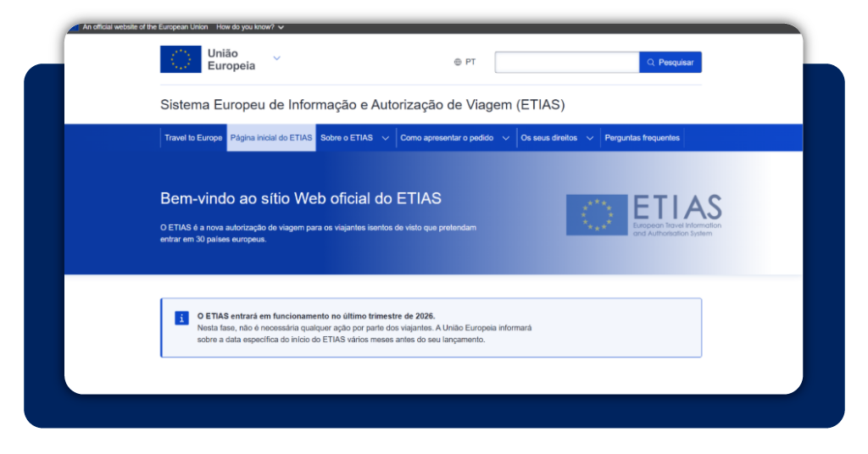The height and width of the screenshot is (454, 868).
Task: Click heading Bem-vindo ao sítio Web oficial
Action: pyautogui.click(x=301, y=198)
